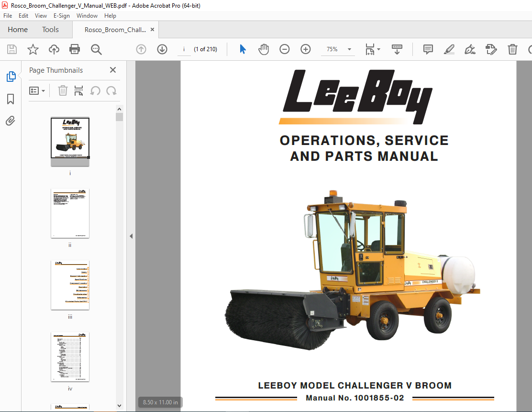532x412 pixels.
Task: Open the Edit PDF stamp tool
Action: 491,49
